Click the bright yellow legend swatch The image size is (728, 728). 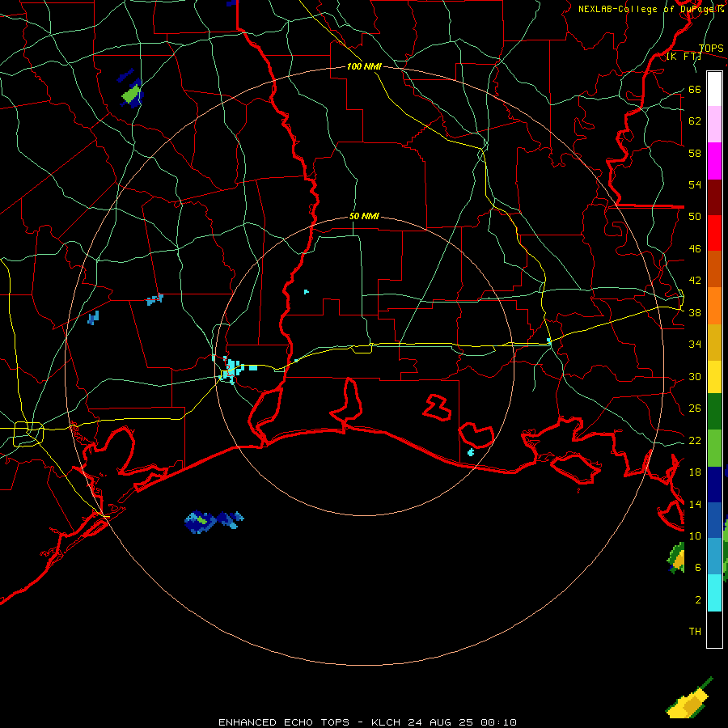pos(714,377)
